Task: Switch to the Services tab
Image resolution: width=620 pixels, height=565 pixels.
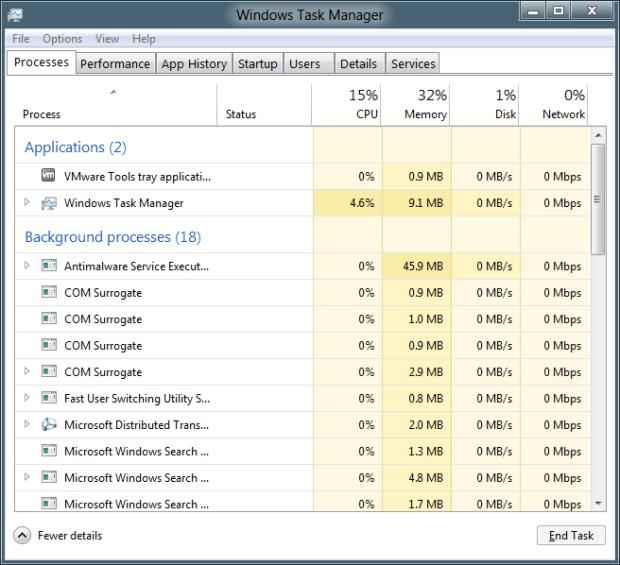Action: (x=413, y=64)
